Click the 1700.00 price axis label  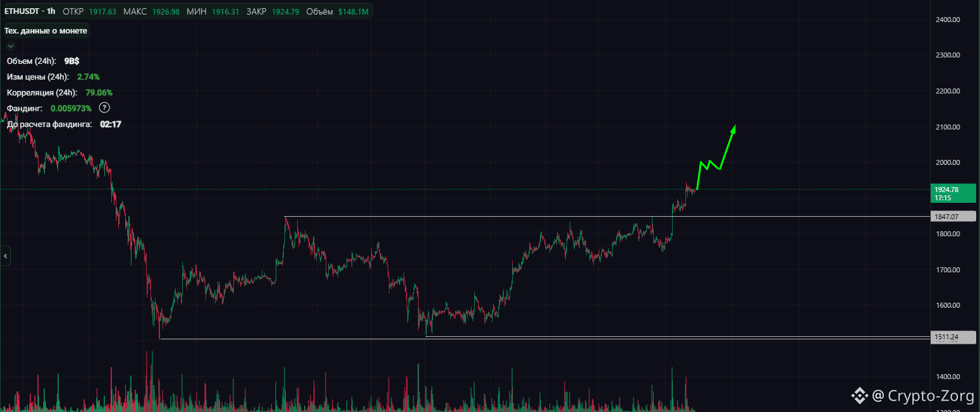(948, 270)
